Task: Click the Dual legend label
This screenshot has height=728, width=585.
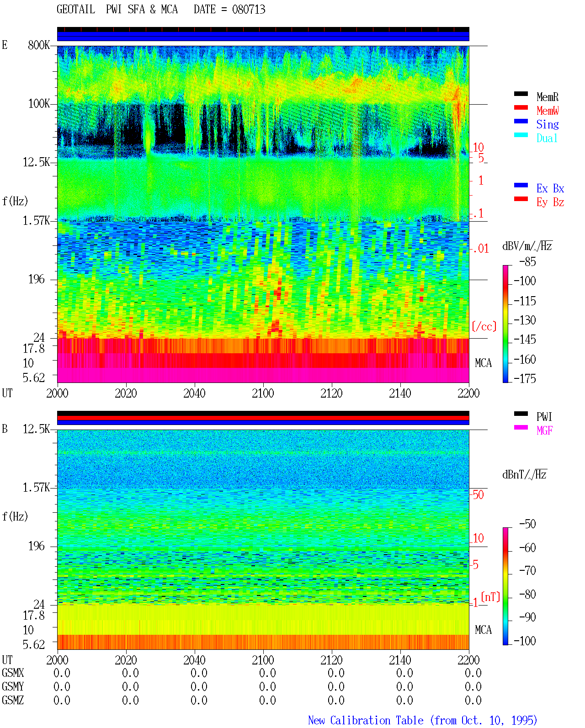Action: click(x=548, y=138)
